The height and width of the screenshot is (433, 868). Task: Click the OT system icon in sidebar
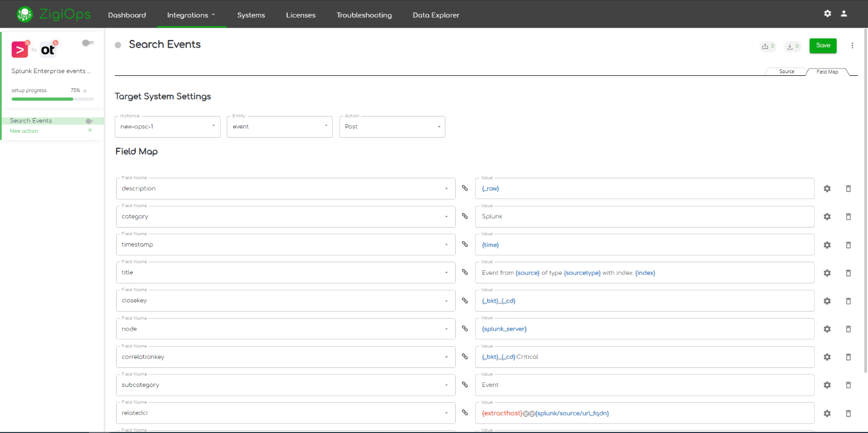click(48, 50)
